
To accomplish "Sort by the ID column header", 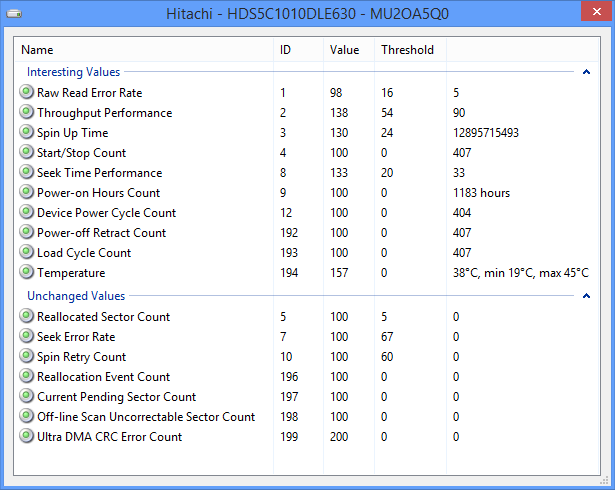I will 298,50.
